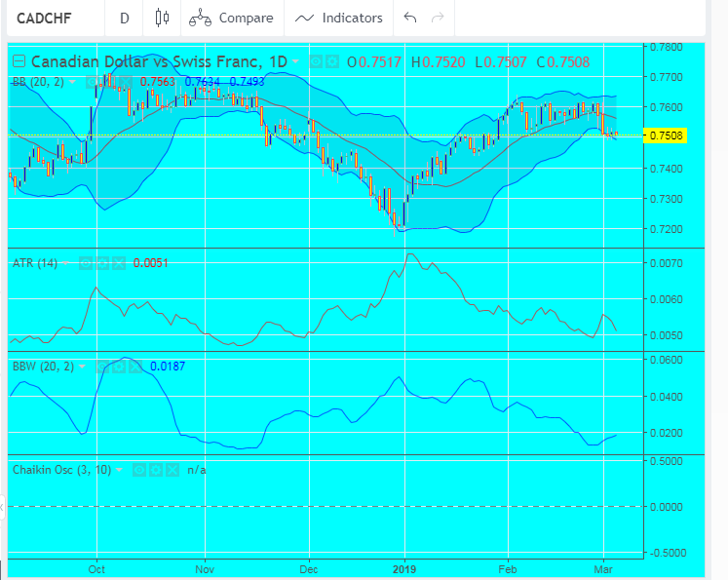Hide the ATR (14) indicator with eye icon
The width and height of the screenshot is (728, 580).
[85, 263]
